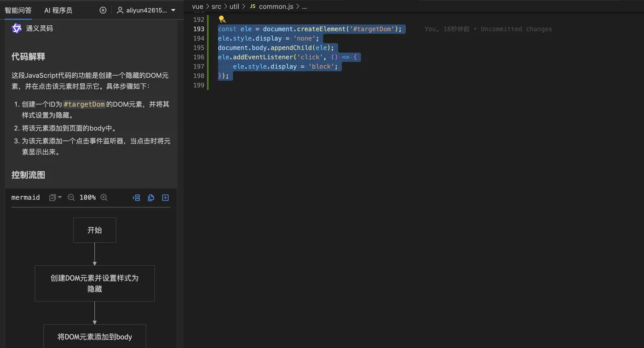Click the 100% zoom level text
The image size is (644, 348).
(x=87, y=198)
